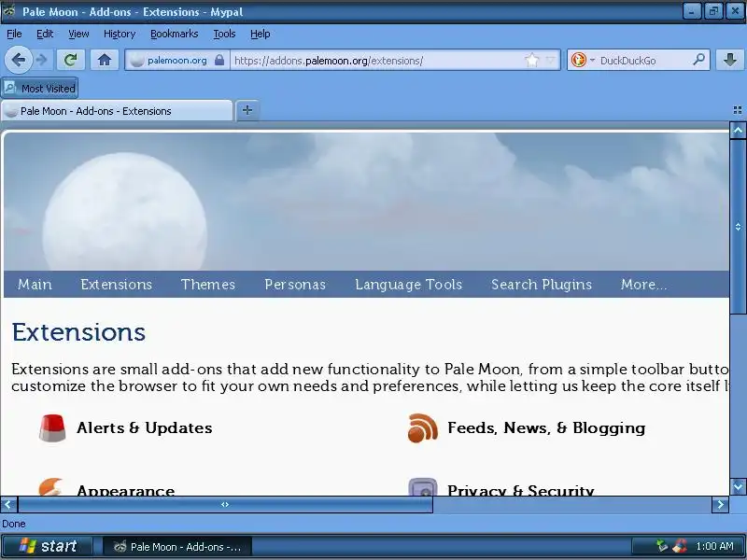Open Feeds, News, & Blogging category

546,427
